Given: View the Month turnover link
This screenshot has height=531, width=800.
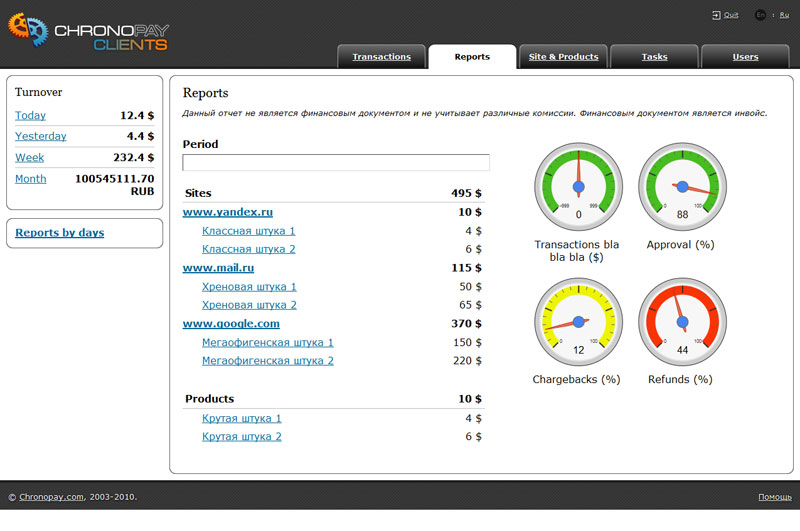Looking at the screenshot, I should pyautogui.click(x=30, y=179).
